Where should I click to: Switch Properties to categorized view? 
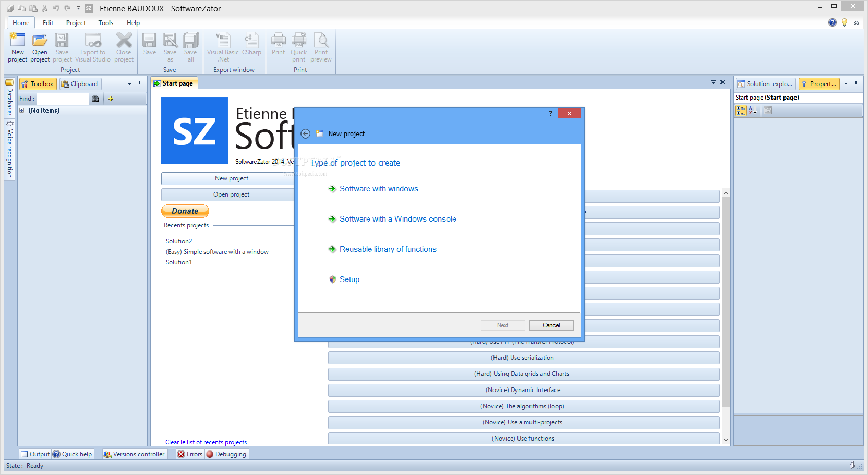741,110
